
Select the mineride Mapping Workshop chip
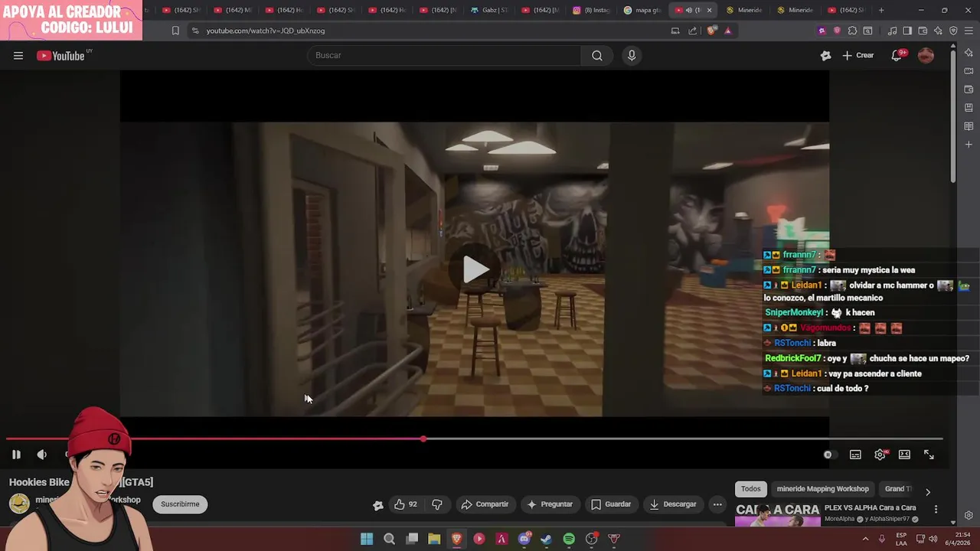pos(822,489)
